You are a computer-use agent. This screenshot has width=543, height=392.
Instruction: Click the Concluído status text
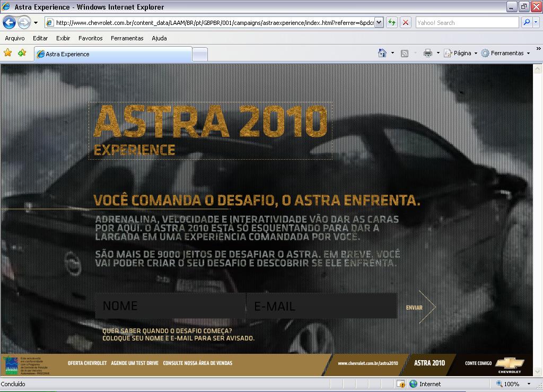tap(13, 384)
